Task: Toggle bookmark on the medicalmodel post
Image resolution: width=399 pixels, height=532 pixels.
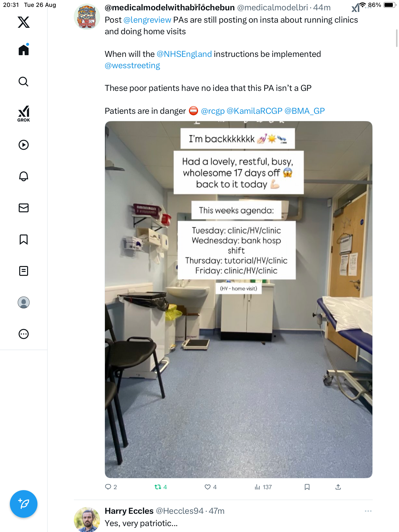Action: 307,487
